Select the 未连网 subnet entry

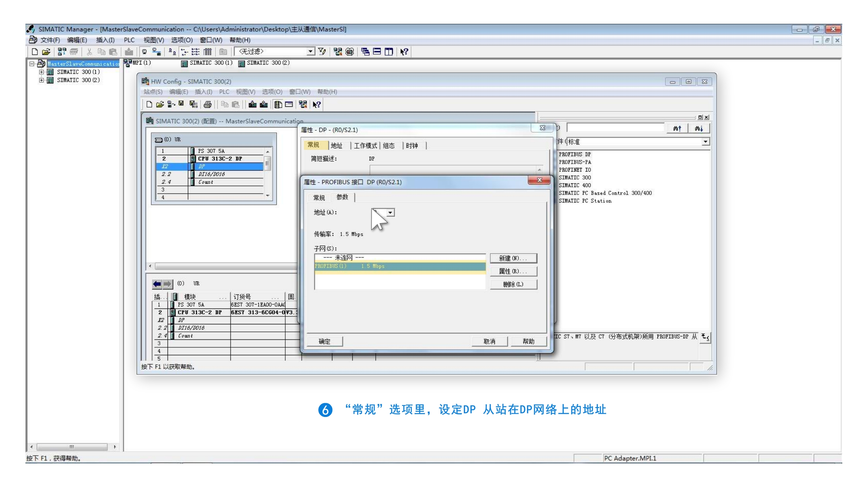click(343, 258)
